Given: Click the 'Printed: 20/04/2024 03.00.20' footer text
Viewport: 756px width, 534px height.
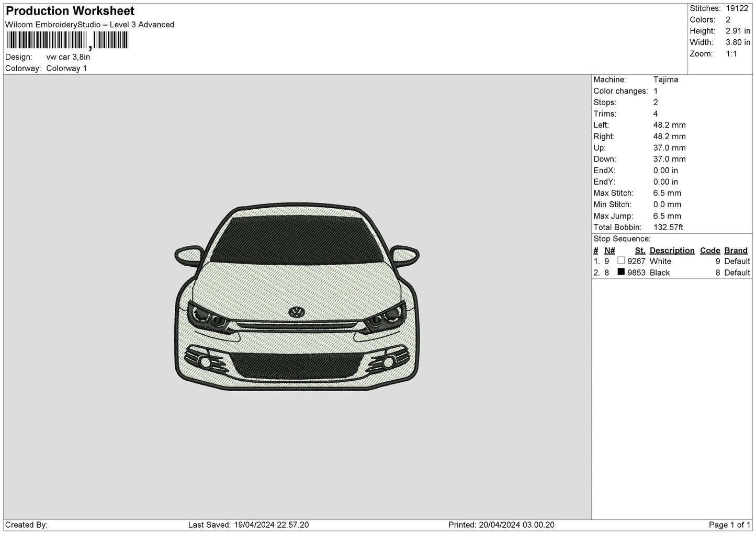Looking at the screenshot, I should click(x=501, y=525).
